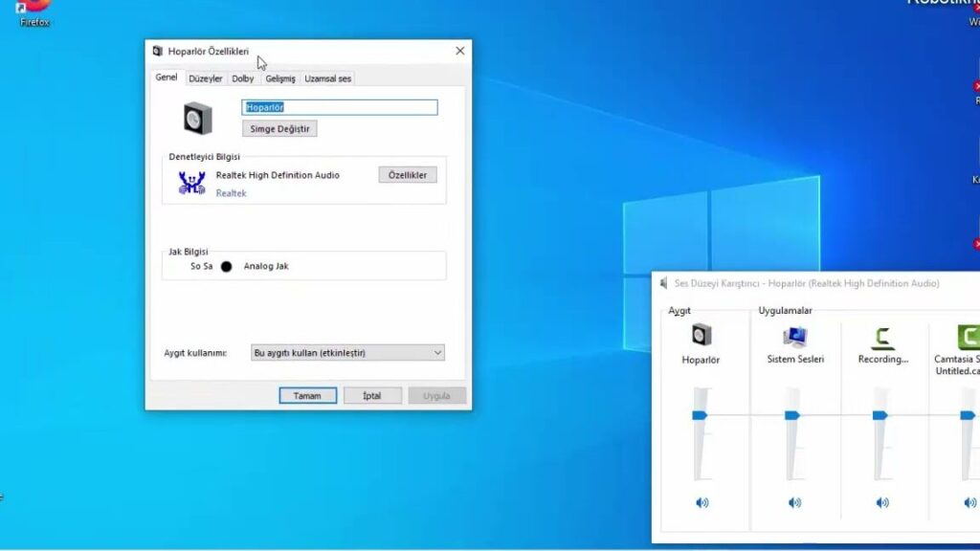Open the Uzamsal ses tab
The height and width of the screenshot is (551, 980).
327,78
